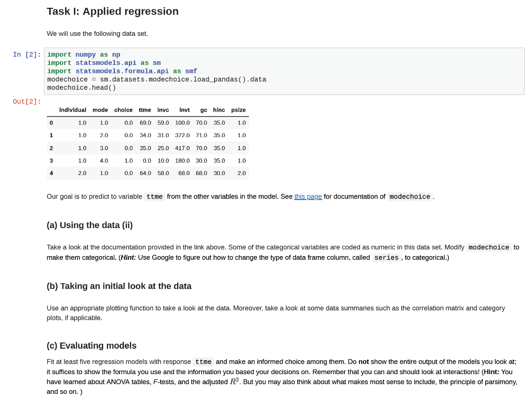532x397 pixels.
Task: Click the 'hinc' column header
Action: 219,110
